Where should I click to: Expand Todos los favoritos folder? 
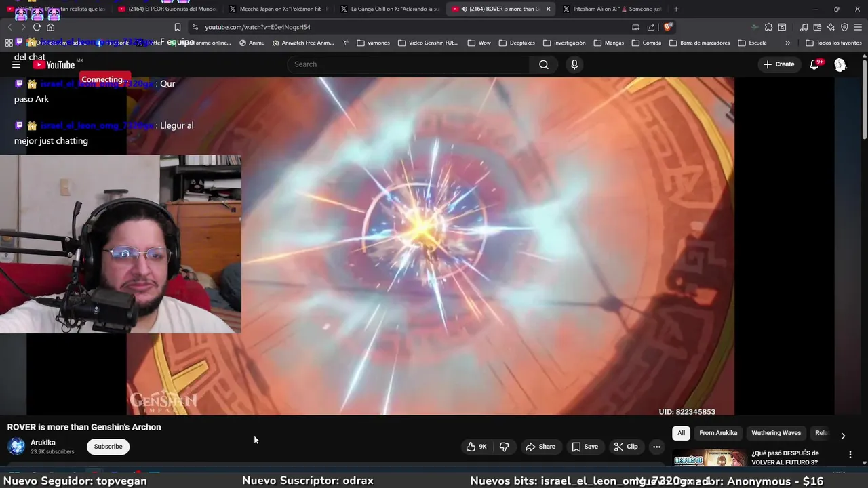(833, 43)
